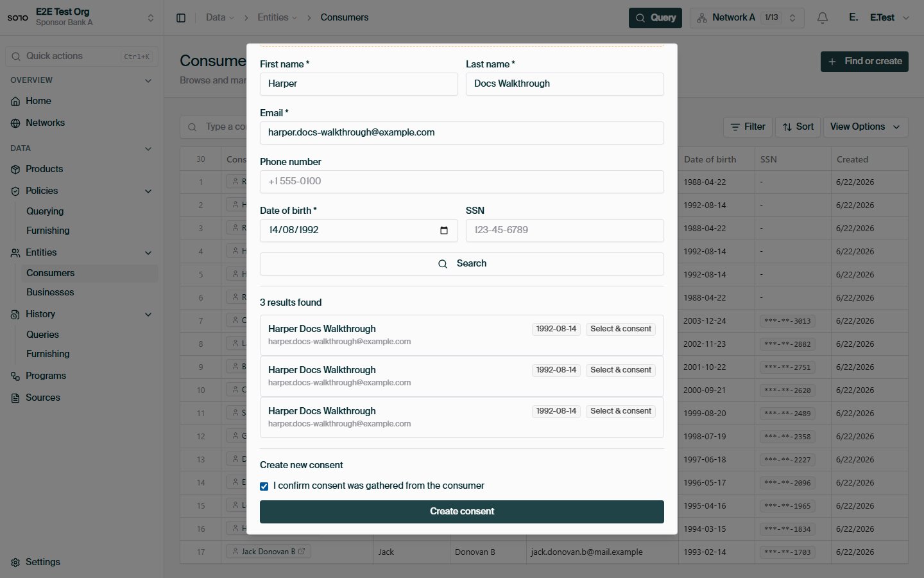Click the Search button in dialog
The height and width of the screenshot is (578, 924).
point(462,264)
